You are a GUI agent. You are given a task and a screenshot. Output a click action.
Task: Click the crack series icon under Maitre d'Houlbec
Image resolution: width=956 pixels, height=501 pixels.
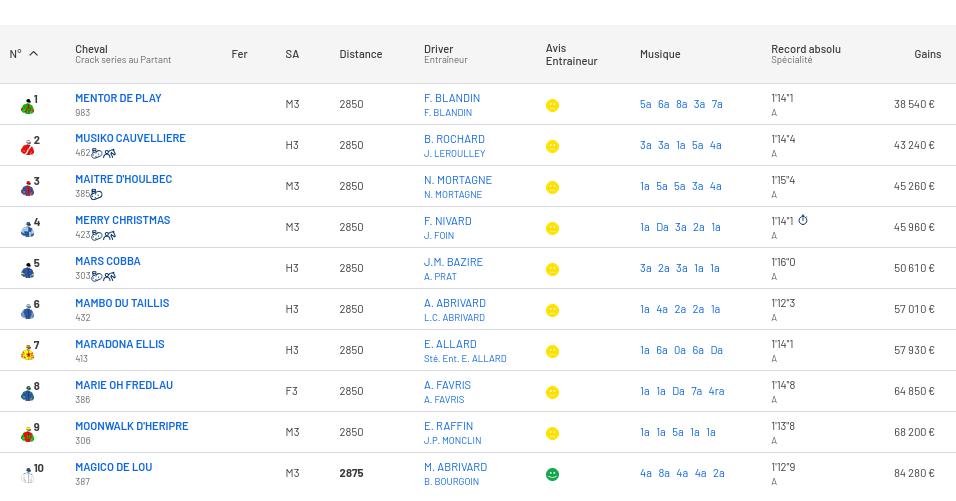(x=97, y=195)
